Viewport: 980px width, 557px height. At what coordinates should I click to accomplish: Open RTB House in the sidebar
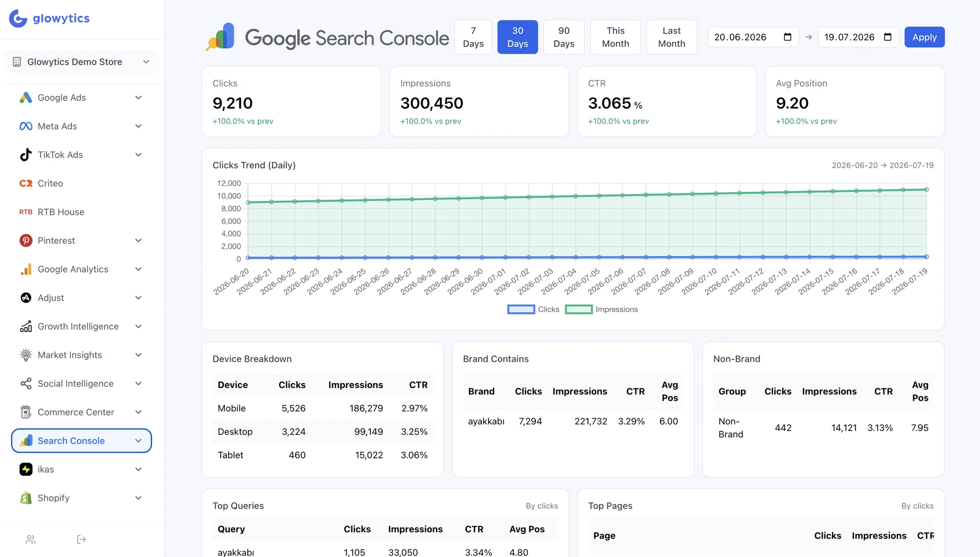[x=81, y=212]
